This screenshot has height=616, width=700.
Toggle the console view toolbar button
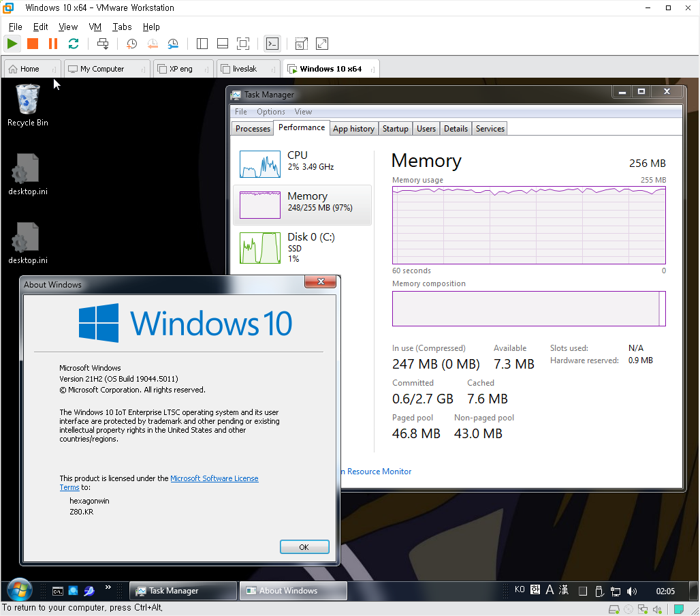pos(272,44)
